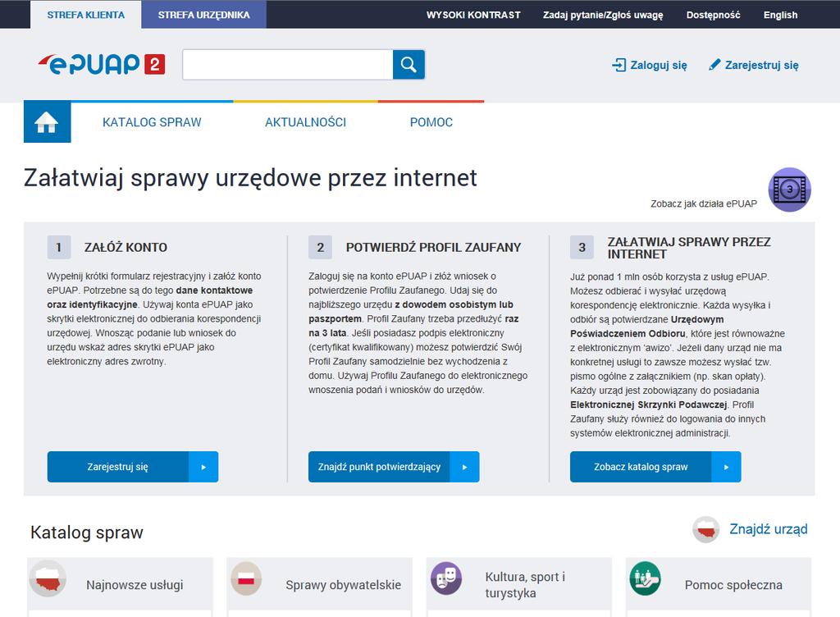The image size is (840, 617).
Task: Click the home icon in navigation
Action: [x=47, y=122]
